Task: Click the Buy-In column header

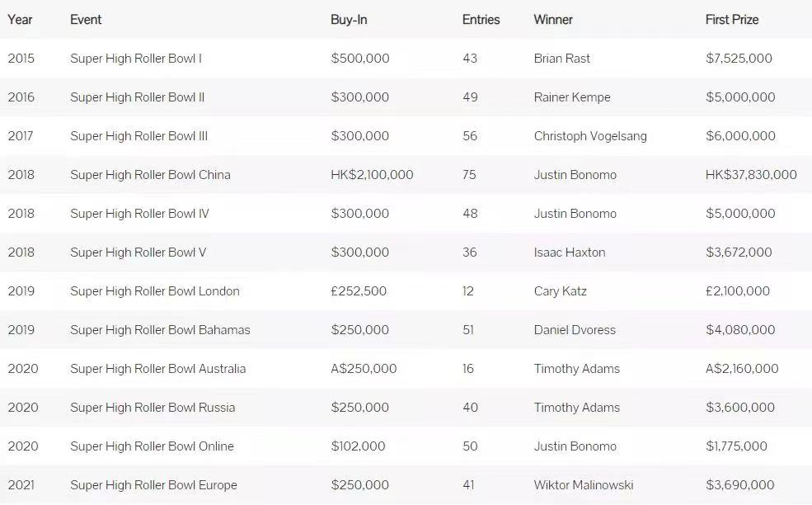Action: tap(349, 20)
